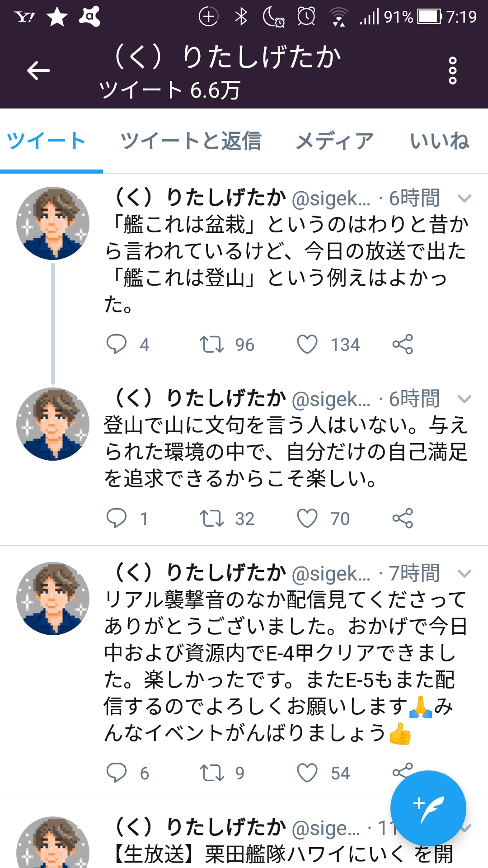Share the tweet with 134 likes
Viewport: 488px width, 868px height.
[403, 344]
